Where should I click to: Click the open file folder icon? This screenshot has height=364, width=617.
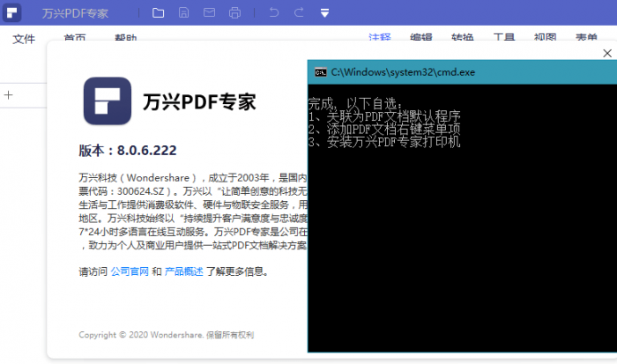(158, 13)
